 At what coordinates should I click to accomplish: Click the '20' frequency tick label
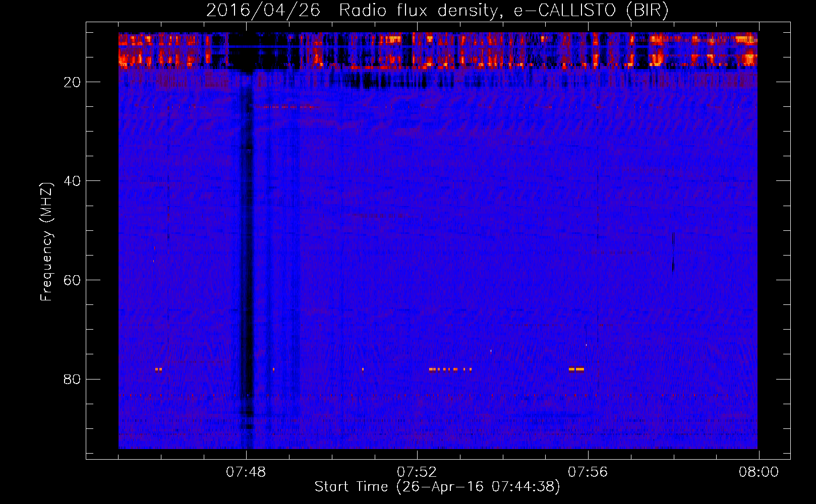click(72, 82)
